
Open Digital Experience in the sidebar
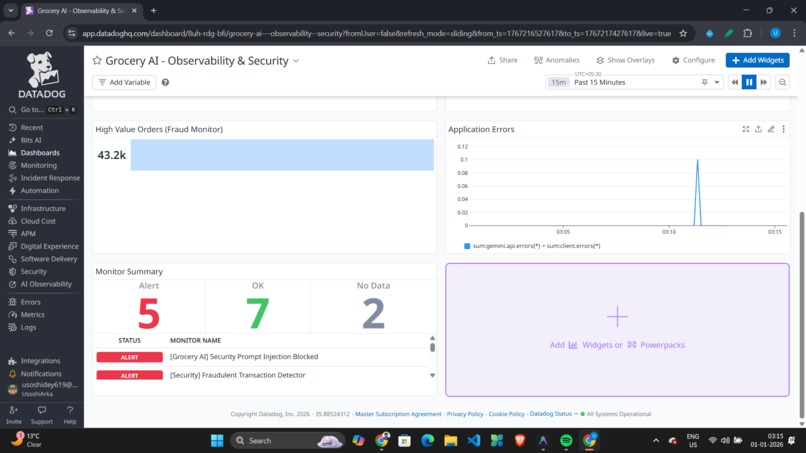coord(49,246)
